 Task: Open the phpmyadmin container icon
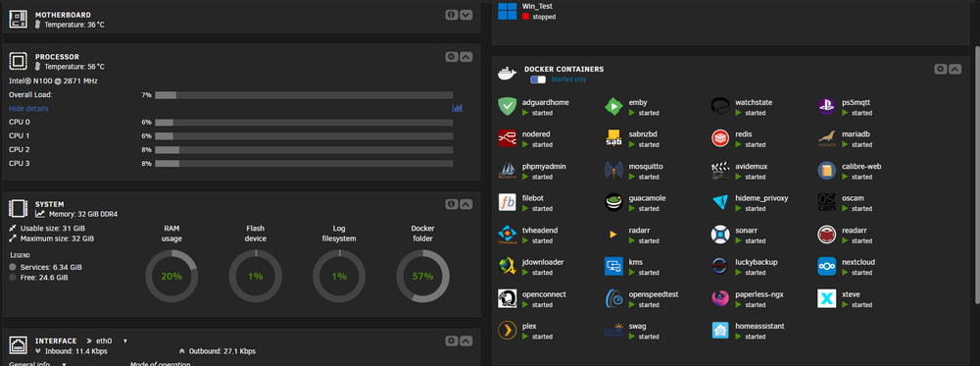pyautogui.click(x=507, y=171)
